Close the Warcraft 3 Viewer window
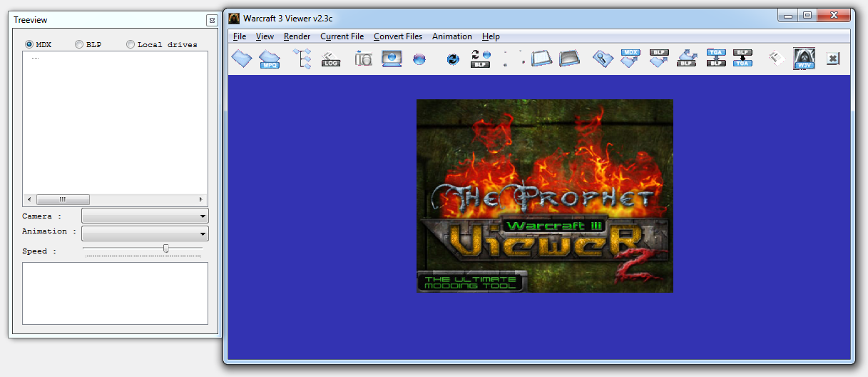The height and width of the screenshot is (377, 868). coord(833,15)
